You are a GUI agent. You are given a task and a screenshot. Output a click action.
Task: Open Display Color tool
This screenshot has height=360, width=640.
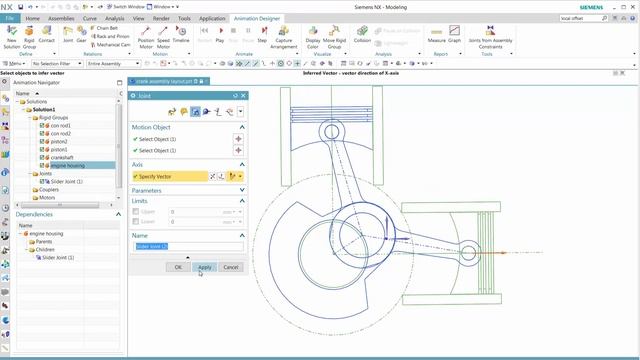coord(313,37)
